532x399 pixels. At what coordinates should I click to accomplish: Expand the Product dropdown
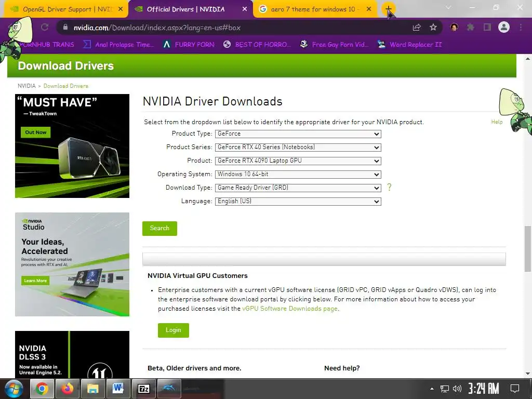[x=298, y=161]
